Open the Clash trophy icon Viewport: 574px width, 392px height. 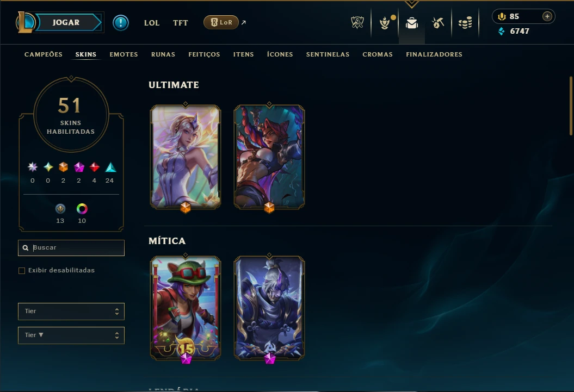click(357, 23)
